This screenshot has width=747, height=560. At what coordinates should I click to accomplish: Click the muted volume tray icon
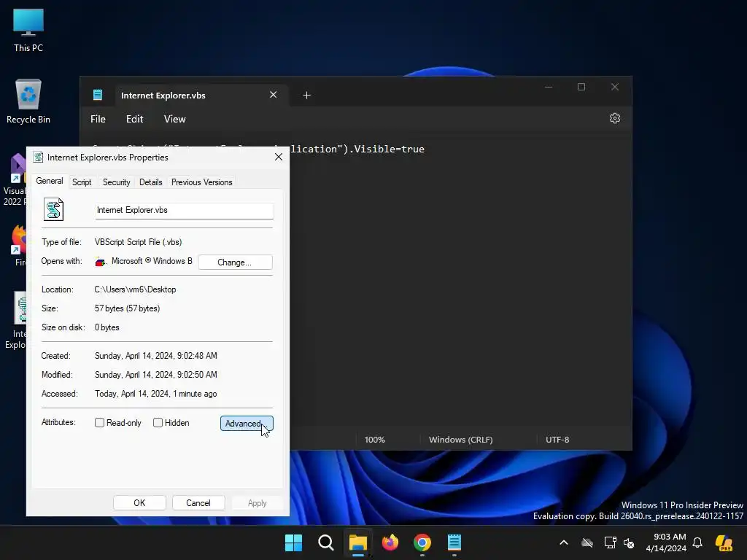click(629, 542)
